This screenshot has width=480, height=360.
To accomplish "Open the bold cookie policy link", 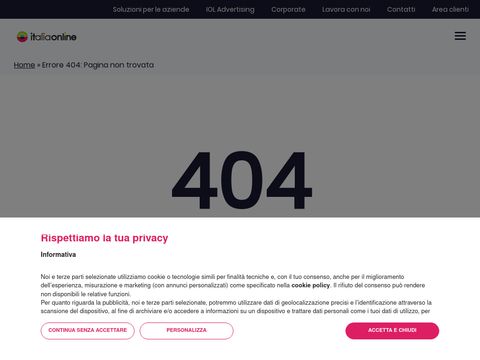I will click(311, 285).
